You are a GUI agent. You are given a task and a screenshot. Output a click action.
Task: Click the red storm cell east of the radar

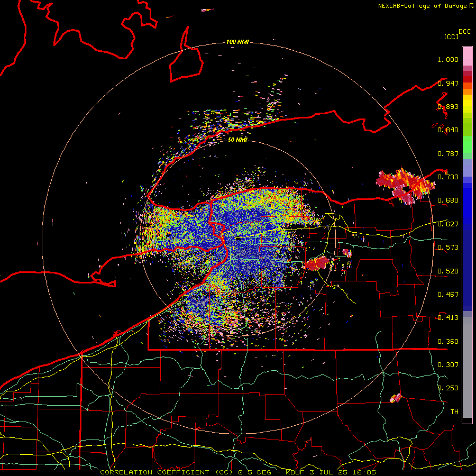point(316,263)
